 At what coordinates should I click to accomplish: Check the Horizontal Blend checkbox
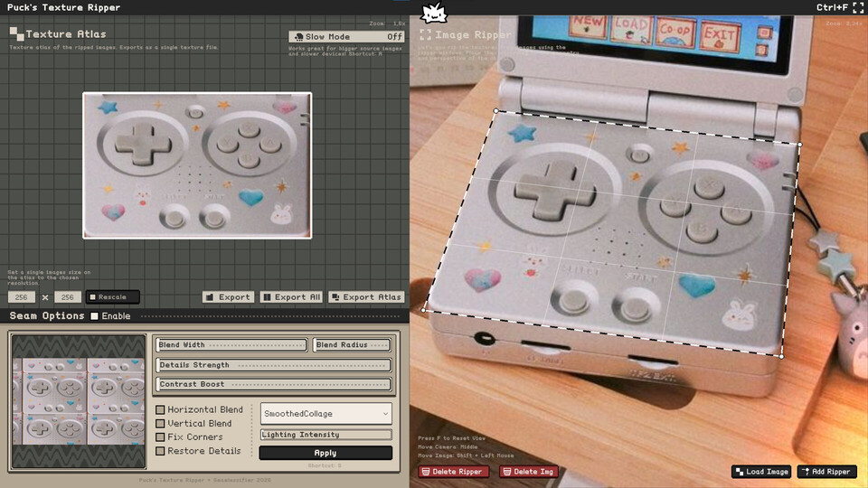[x=160, y=410]
